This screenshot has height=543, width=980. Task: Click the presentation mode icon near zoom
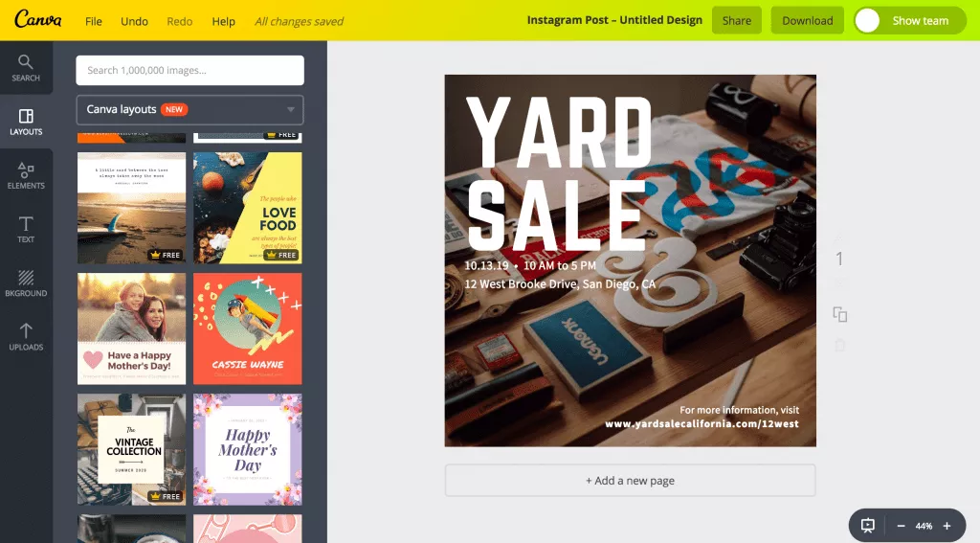[x=867, y=526]
